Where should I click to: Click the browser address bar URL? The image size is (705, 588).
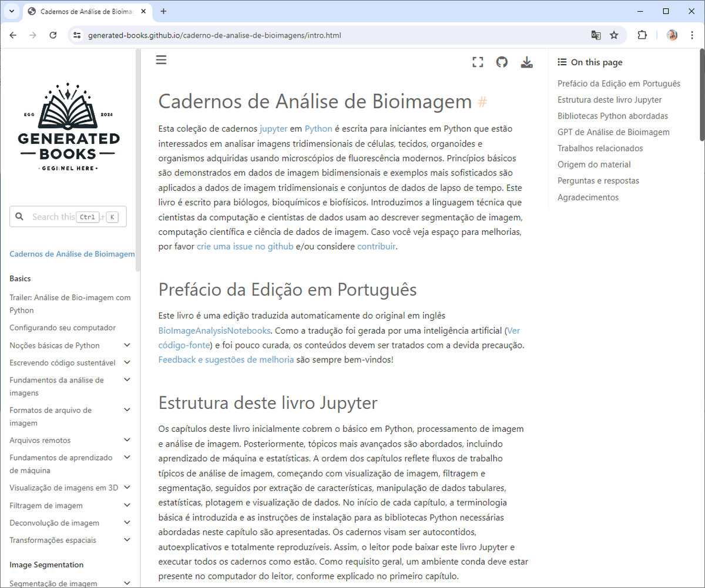pyautogui.click(x=214, y=35)
